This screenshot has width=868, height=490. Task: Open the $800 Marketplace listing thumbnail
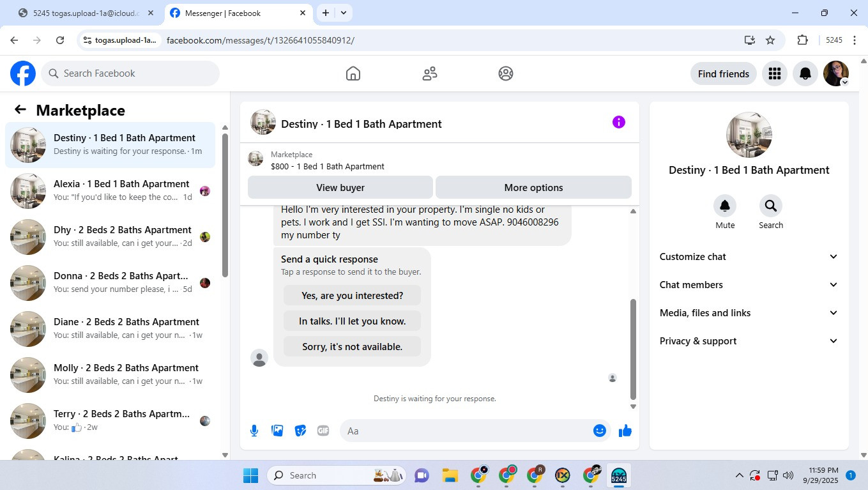click(255, 158)
